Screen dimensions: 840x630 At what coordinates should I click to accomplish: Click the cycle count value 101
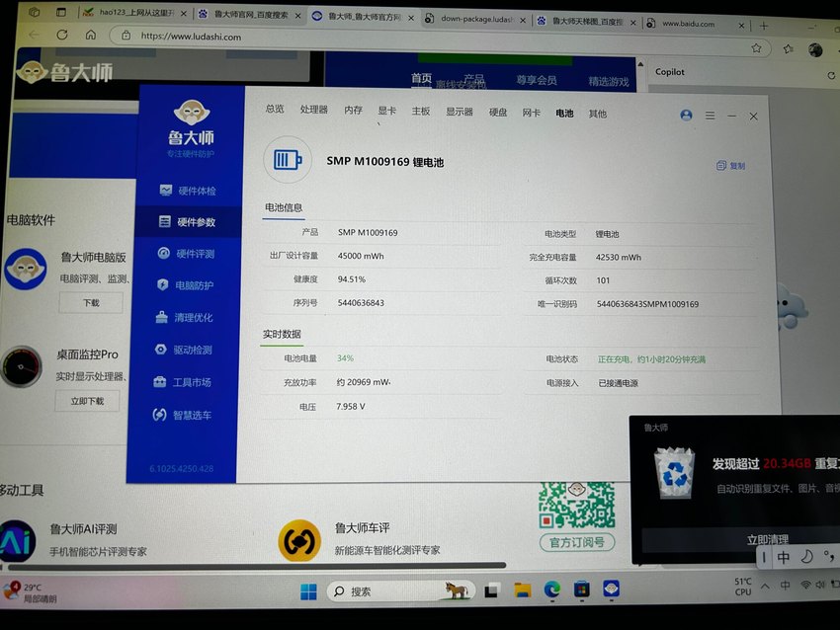(x=603, y=280)
